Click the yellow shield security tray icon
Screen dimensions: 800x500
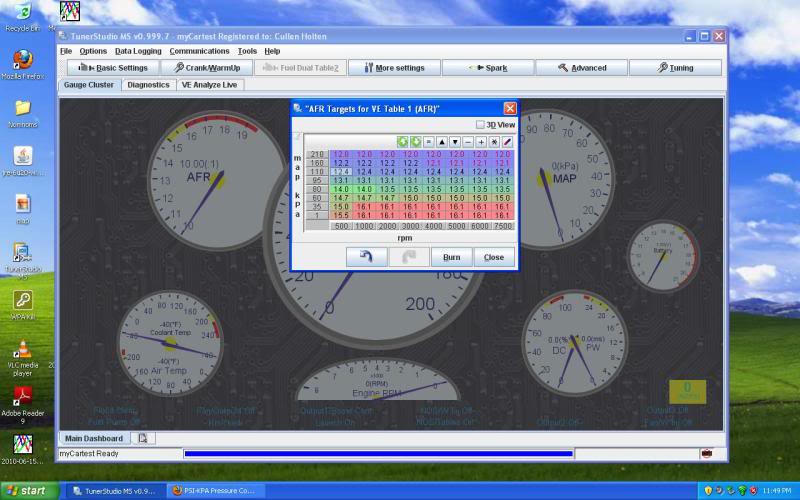[708, 491]
